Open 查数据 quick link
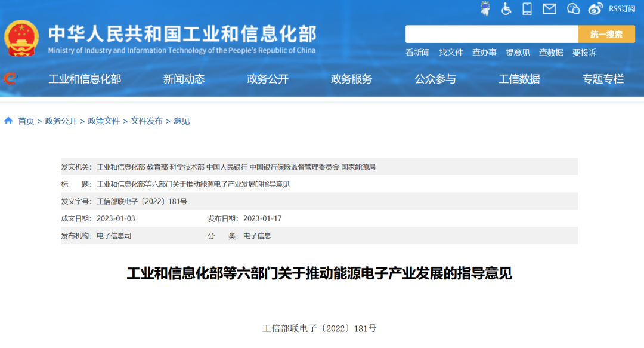 coord(551,53)
